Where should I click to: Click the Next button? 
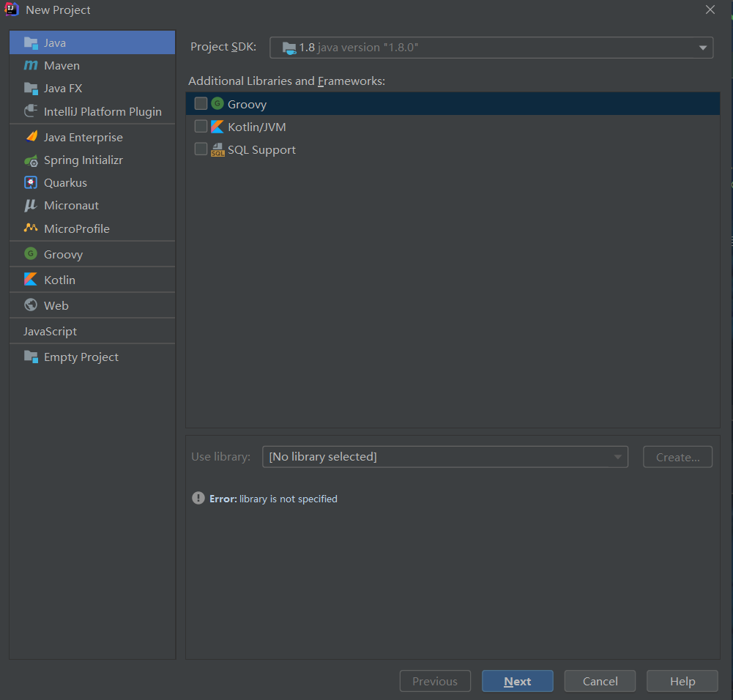point(518,681)
